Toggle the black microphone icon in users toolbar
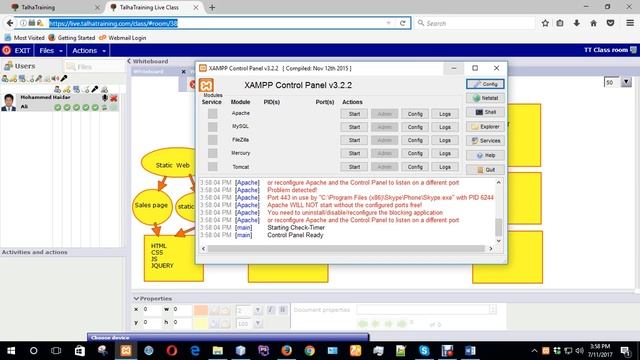Image resolution: width=640 pixels, height=360 pixels. tap(64, 78)
